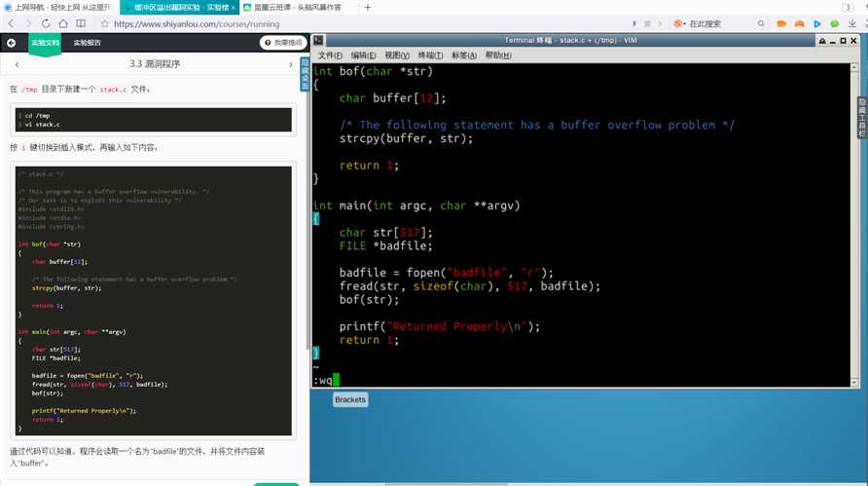The height and width of the screenshot is (486, 868).
Task: Click the magnifier search icon in the browser
Action: pyautogui.click(x=761, y=23)
